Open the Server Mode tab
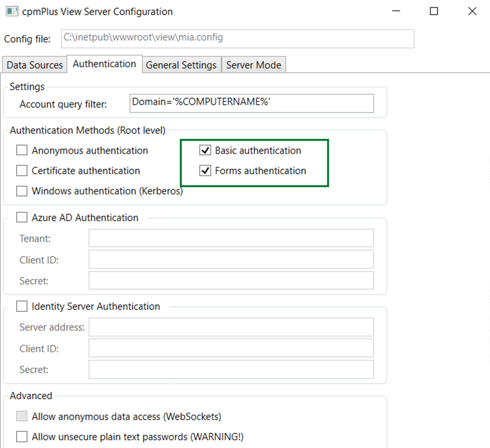Image resolution: width=490 pixels, height=448 pixels. (253, 65)
